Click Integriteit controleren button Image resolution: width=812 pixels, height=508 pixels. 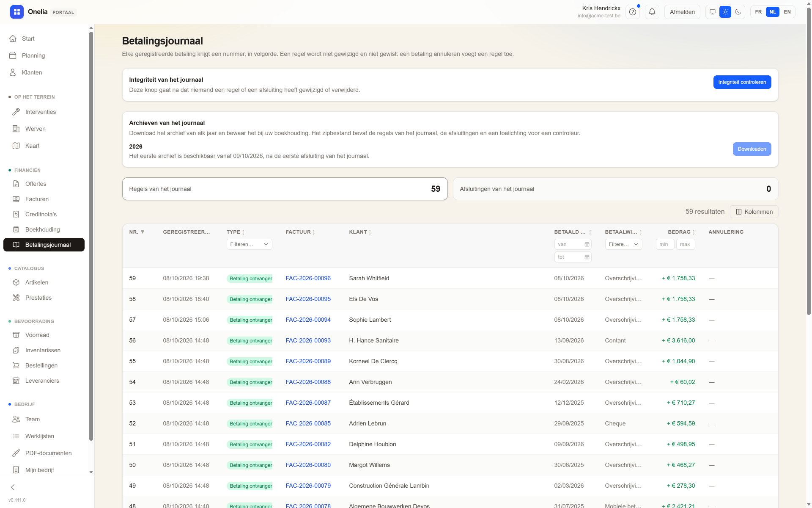pyautogui.click(x=742, y=82)
